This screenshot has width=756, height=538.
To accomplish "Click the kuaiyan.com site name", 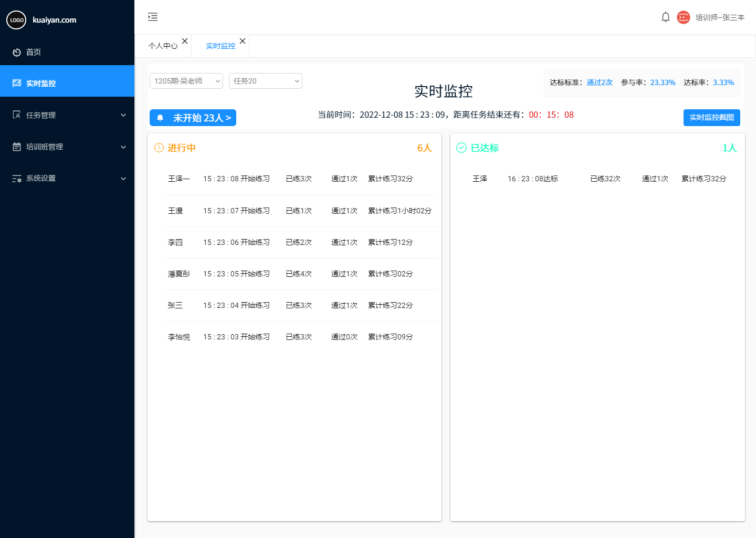I will pyautogui.click(x=55, y=20).
